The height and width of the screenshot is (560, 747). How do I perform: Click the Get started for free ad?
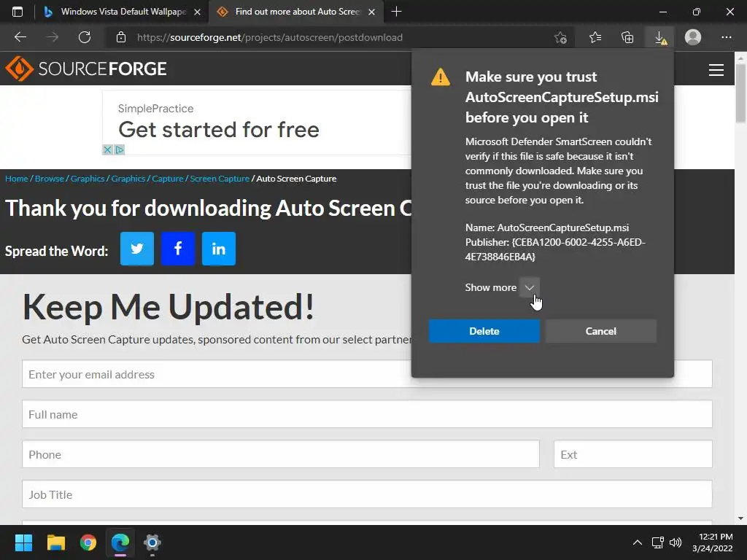[x=219, y=130]
